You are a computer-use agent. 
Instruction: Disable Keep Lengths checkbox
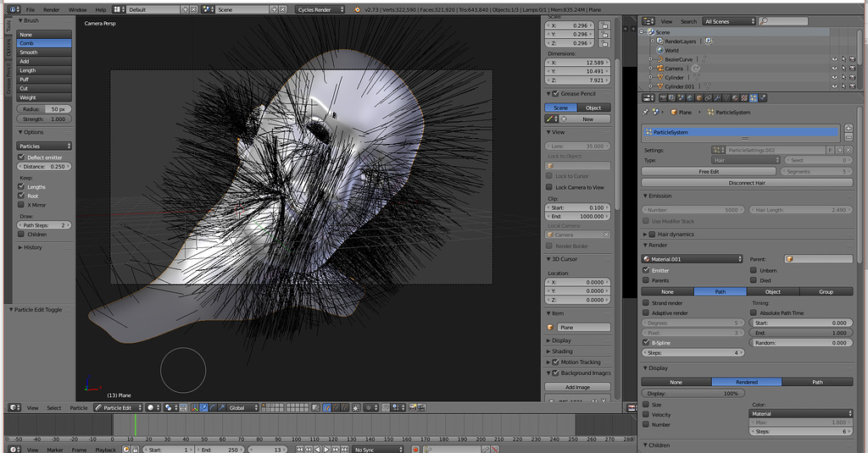[x=21, y=186]
